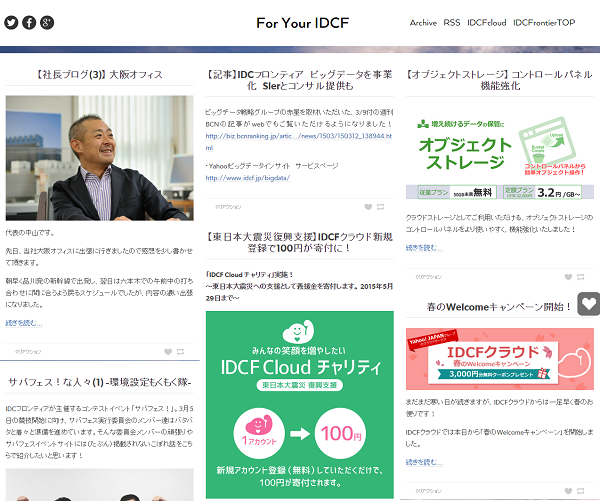Open the Google Plus social icon
This screenshot has width=600, height=501.
point(47,23)
